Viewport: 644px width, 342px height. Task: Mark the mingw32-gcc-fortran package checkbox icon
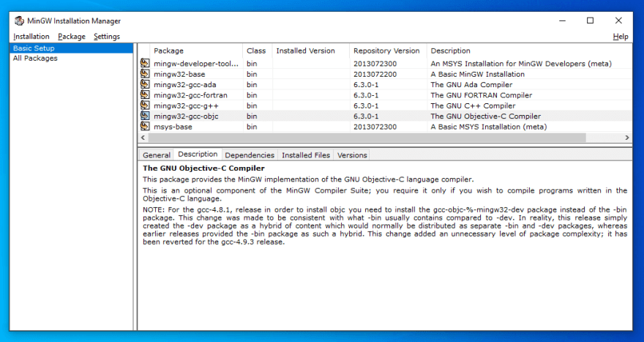click(145, 94)
